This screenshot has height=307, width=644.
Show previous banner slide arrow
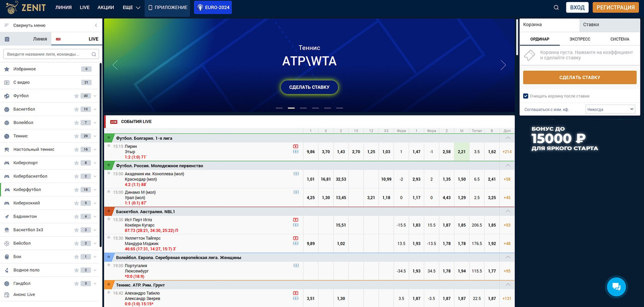(115, 65)
